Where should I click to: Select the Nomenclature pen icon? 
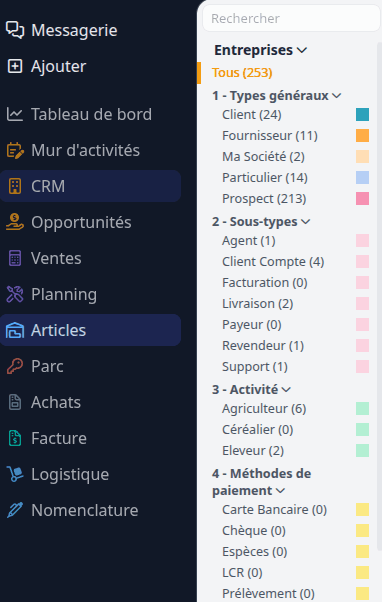pyautogui.click(x=15, y=510)
